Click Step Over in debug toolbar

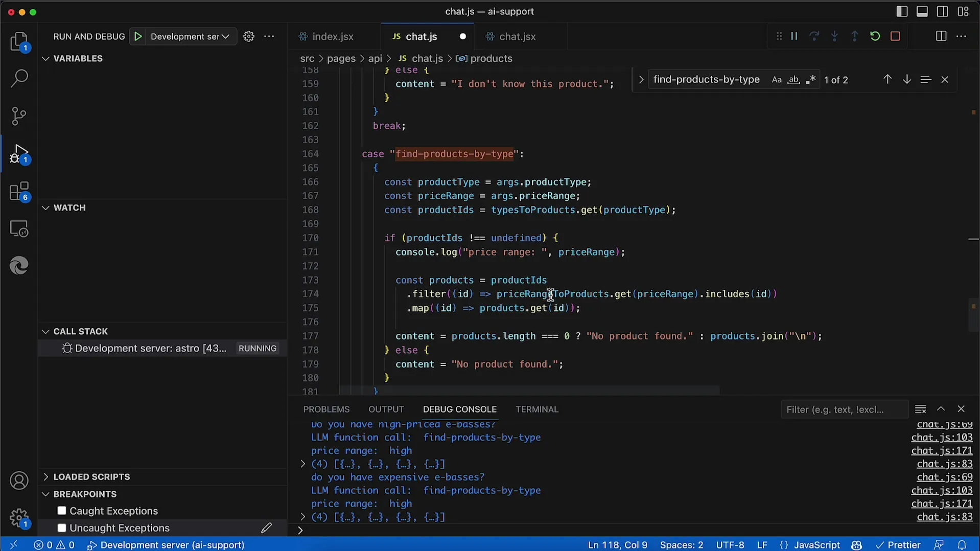click(x=814, y=36)
